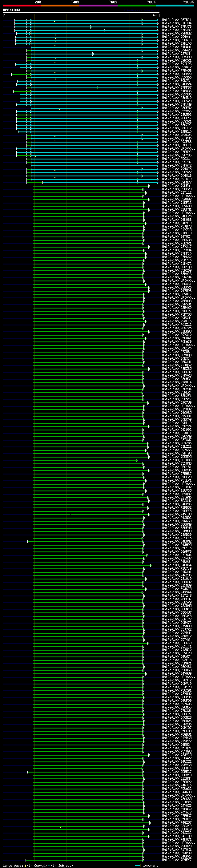Select hit label UniRef100_A3RZ85
The height and width of the screenshot is (868, 197).
(176, 369)
